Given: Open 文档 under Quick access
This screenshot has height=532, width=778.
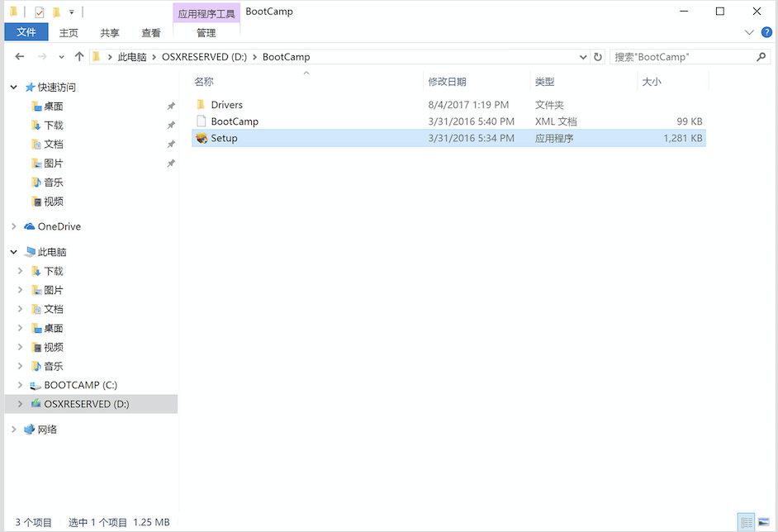Looking at the screenshot, I should click(54, 144).
